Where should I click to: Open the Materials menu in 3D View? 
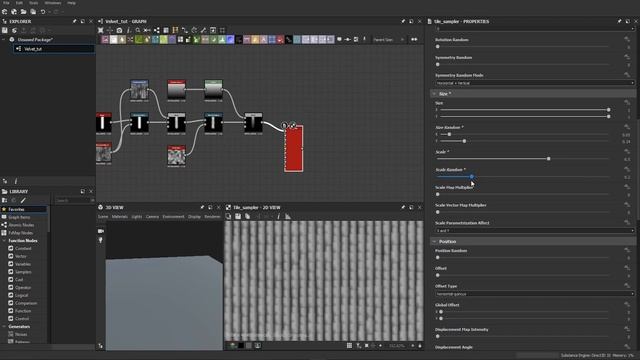(x=120, y=217)
